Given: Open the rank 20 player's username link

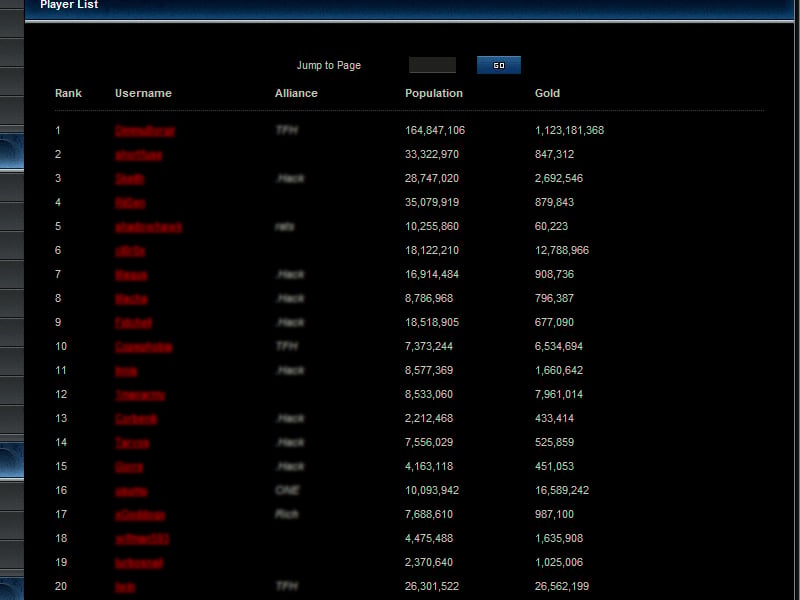Looking at the screenshot, I should click(x=125, y=586).
